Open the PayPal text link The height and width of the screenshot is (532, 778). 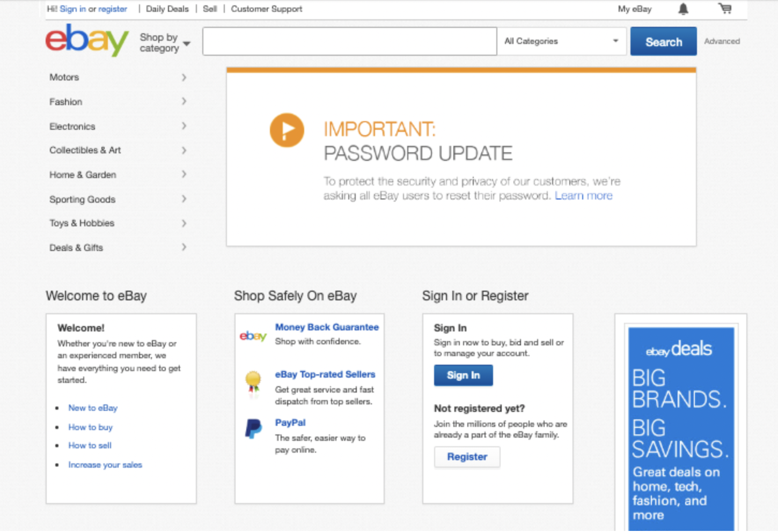(290, 423)
